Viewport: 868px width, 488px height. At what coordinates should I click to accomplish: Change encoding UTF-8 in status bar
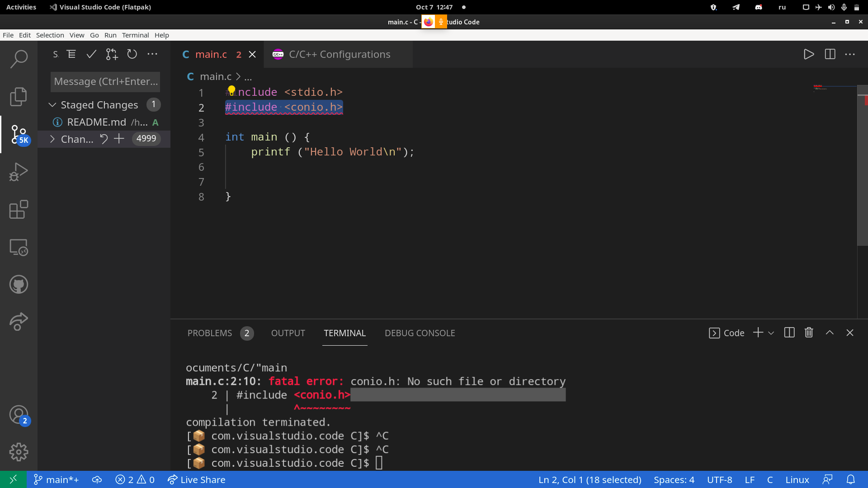click(720, 479)
